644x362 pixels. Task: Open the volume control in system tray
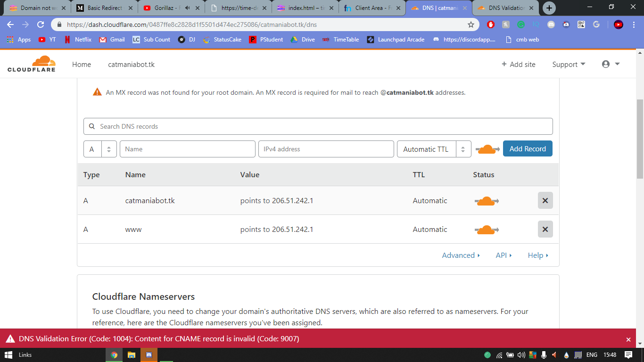click(521, 355)
